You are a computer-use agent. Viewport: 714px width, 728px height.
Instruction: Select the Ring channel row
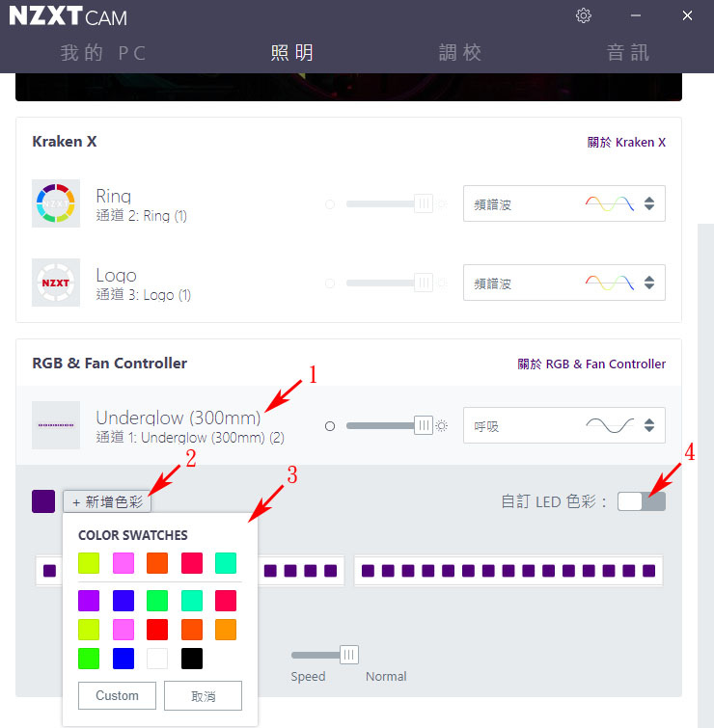pos(349,203)
